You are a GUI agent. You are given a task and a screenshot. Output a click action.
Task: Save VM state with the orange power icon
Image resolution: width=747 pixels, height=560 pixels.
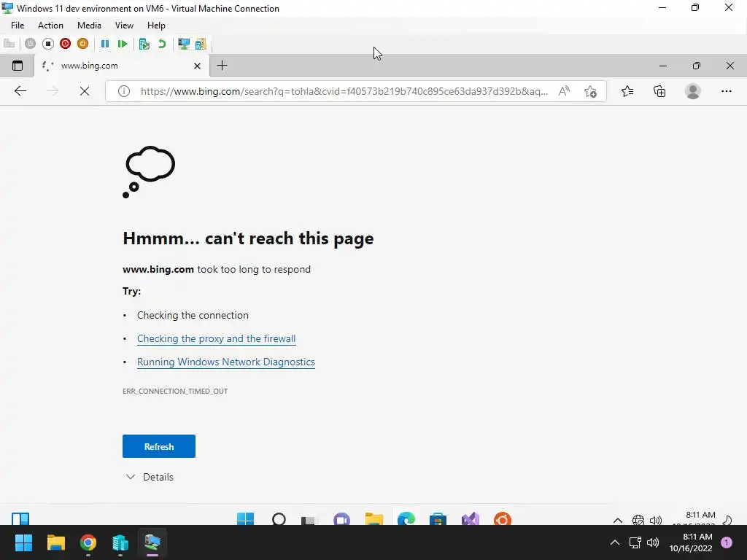(x=82, y=44)
